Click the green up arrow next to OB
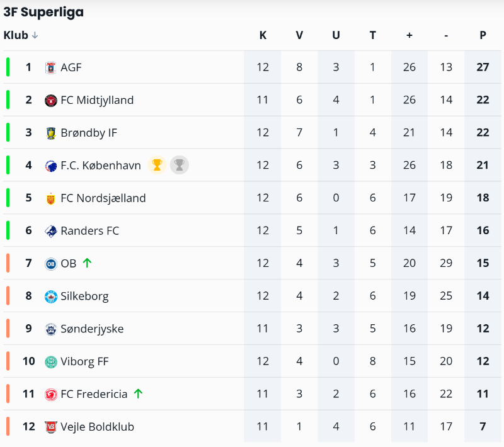 pos(87,263)
